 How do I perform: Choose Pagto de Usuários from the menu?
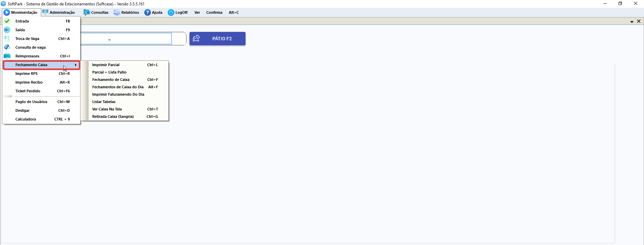pos(42,102)
